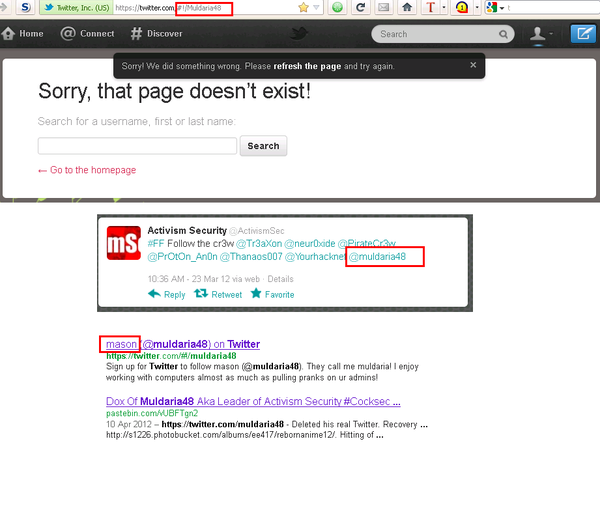Open @neur0xide mention
Image resolution: width=600 pixels, height=523 pixels.
[x=310, y=244]
